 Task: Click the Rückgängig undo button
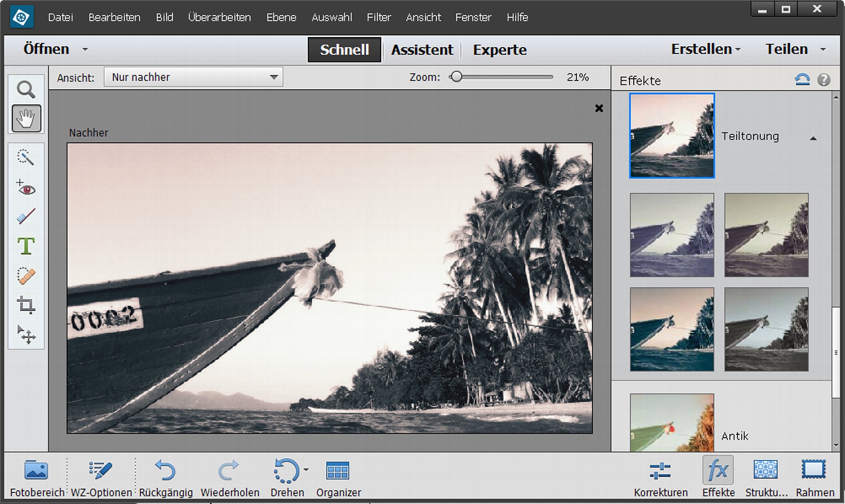166,478
